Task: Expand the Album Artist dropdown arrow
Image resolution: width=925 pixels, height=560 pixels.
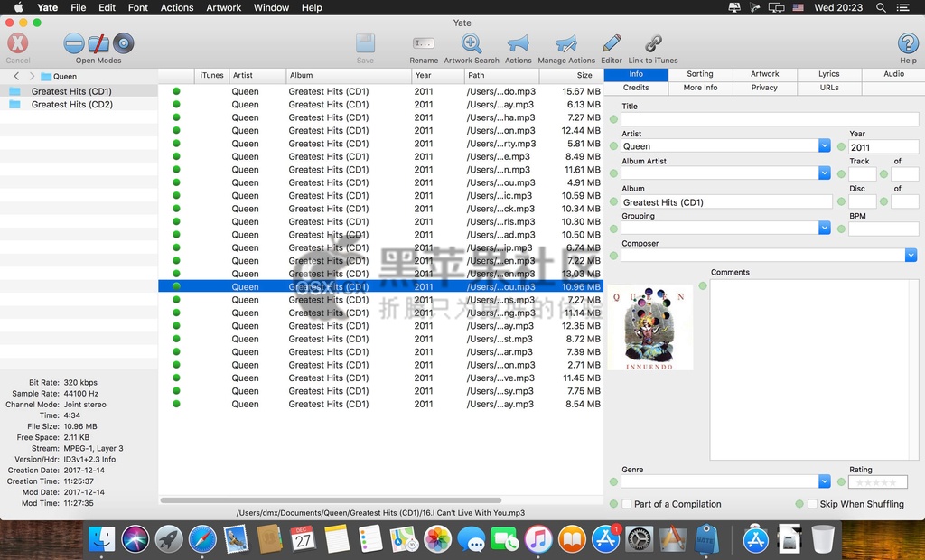Action: (824, 173)
